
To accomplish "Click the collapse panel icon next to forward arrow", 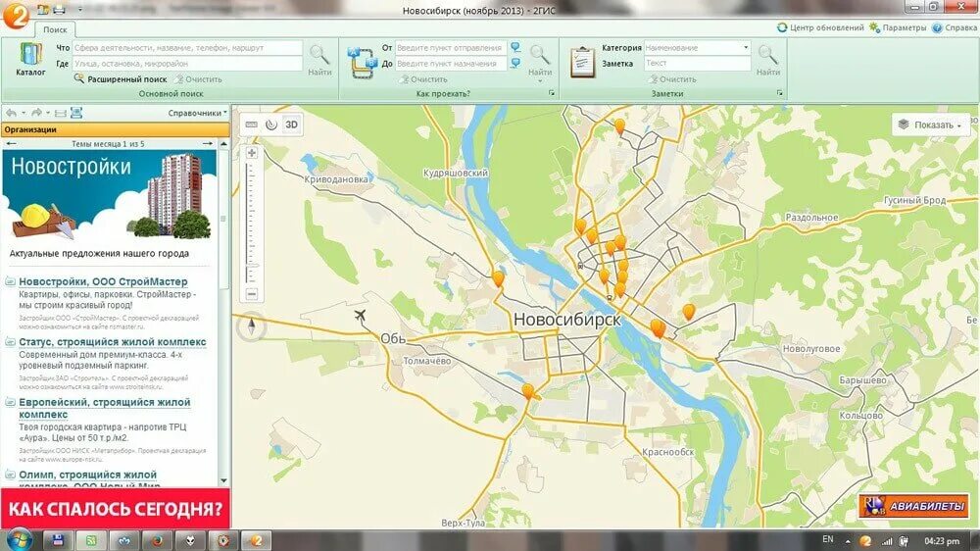I will [60, 113].
